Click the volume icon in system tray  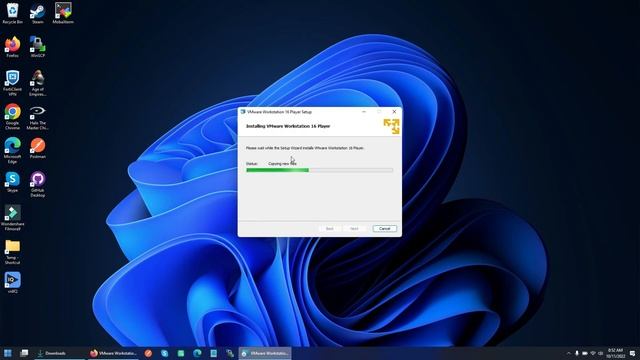[x=600, y=353]
